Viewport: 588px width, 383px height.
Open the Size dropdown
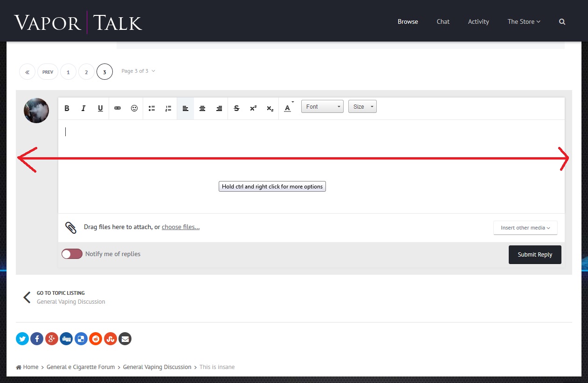pos(362,107)
